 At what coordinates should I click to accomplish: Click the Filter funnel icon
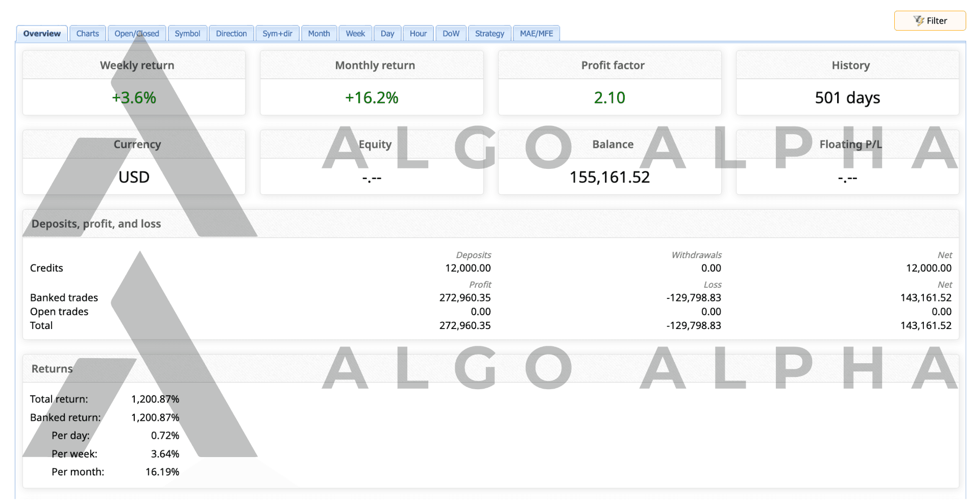click(918, 21)
